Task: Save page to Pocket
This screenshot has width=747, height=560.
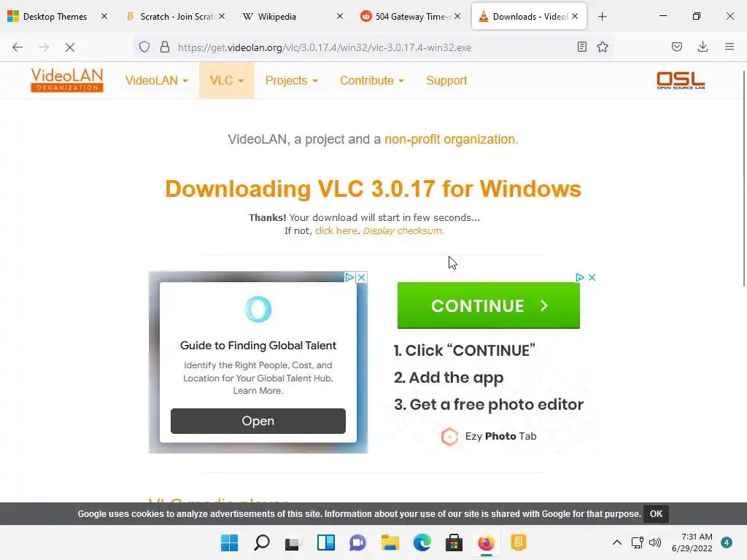Action: click(x=676, y=47)
